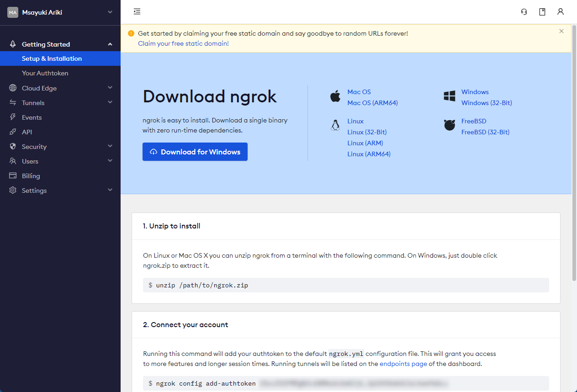Toggle the Getting Started section closed

point(110,44)
